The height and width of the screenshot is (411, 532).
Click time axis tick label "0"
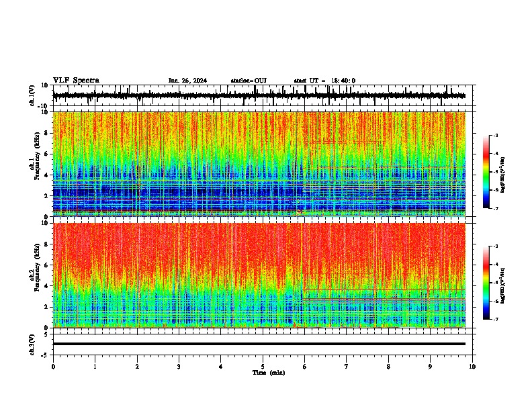tap(53, 367)
